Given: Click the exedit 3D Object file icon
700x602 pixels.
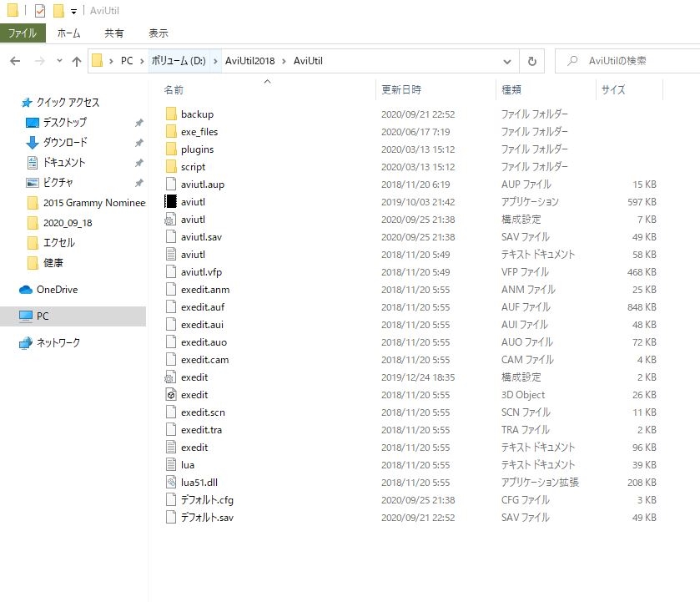Looking at the screenshot, I should point(171,395).
